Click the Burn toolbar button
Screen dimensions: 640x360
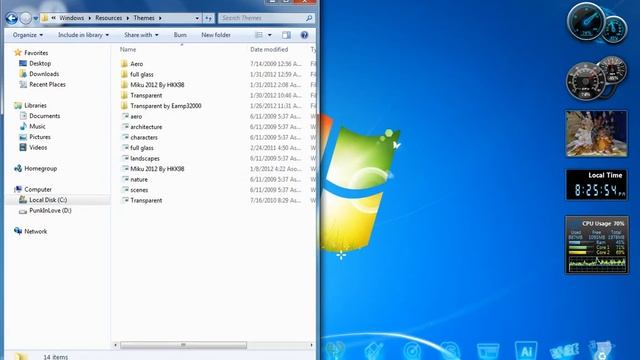[x=180, y=35]
